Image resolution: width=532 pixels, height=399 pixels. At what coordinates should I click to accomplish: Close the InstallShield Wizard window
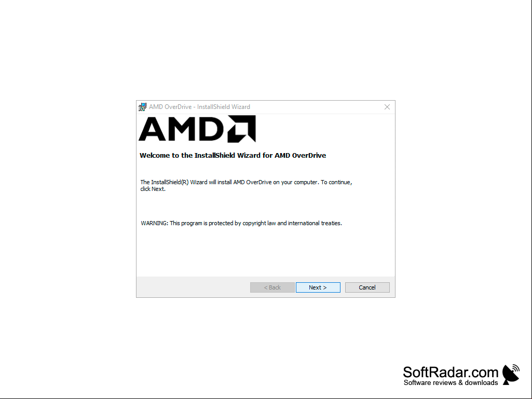click(x=387, y=107)
